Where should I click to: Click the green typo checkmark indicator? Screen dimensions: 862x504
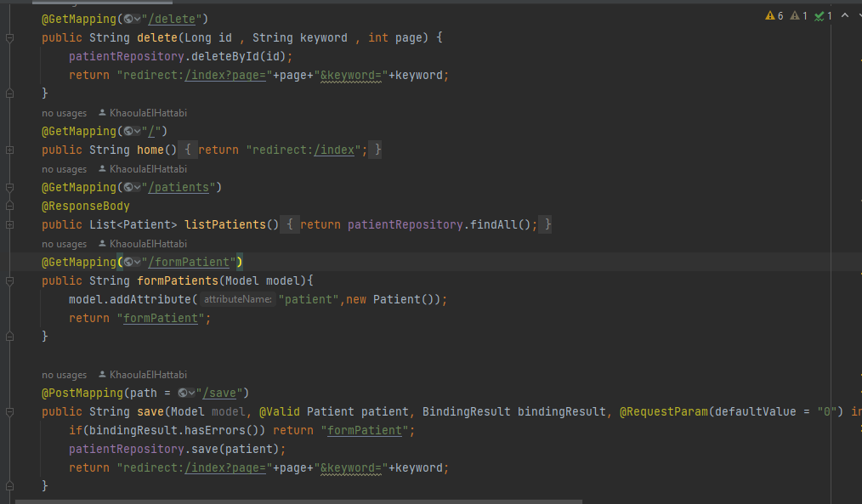819,15
